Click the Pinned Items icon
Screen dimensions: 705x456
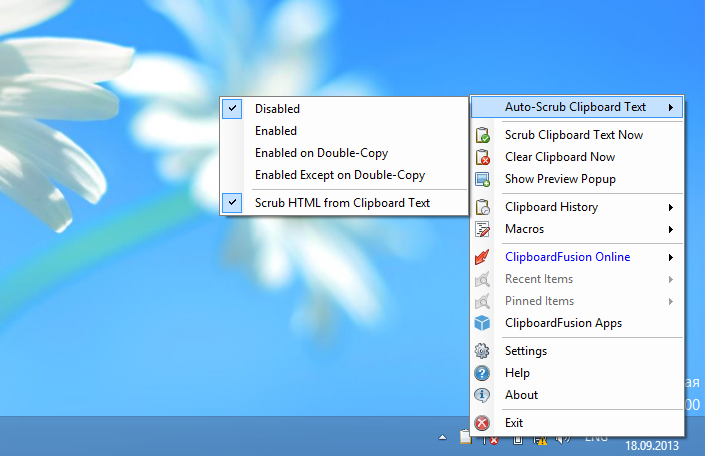tap(482, 301)
